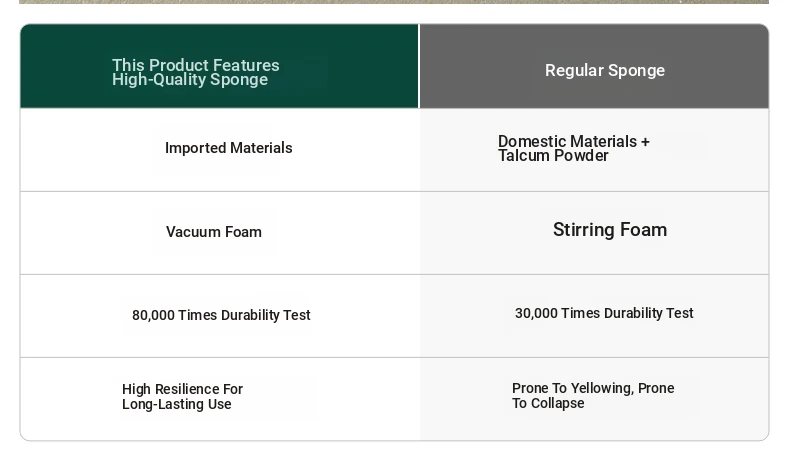
Task: Select the "80,000 Times Durability Test" text
Action: click(221, 315)
